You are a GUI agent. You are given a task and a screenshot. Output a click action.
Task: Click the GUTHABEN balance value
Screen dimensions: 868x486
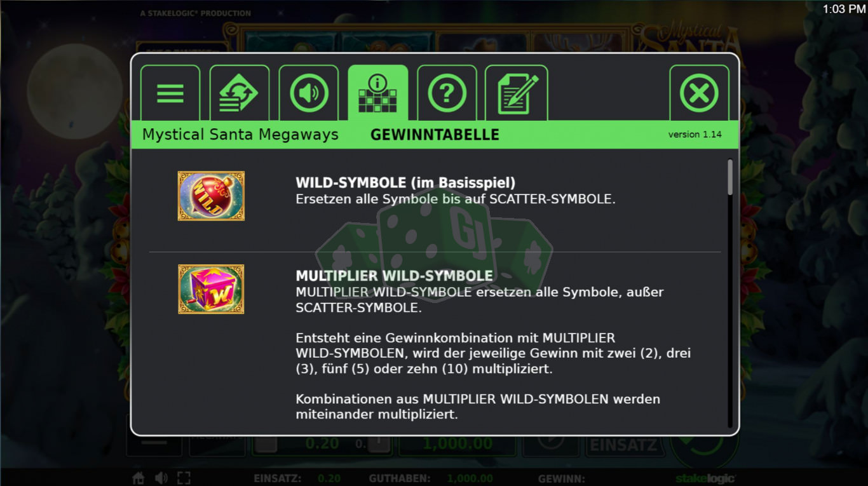click(x=470, y=479)
